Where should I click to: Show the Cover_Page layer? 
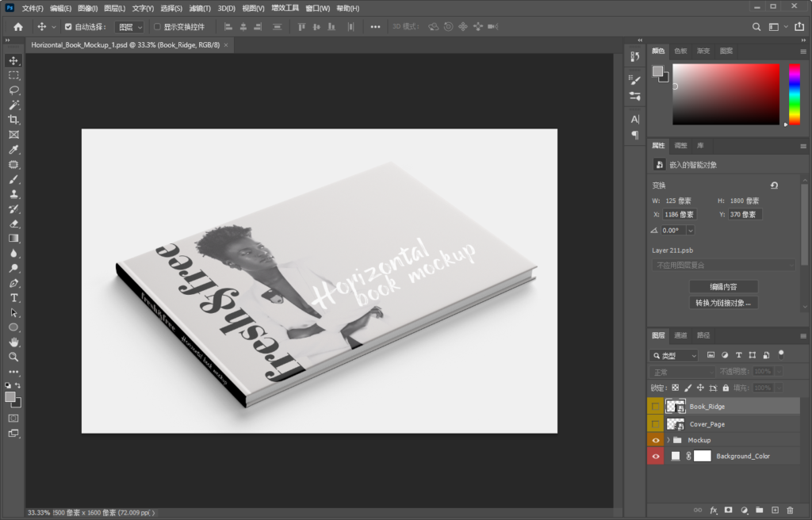[656, 424]
